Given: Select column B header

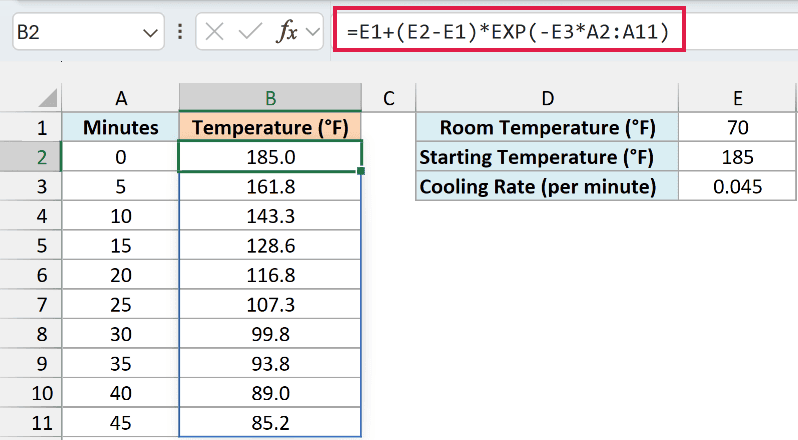Looking at the screenshot, I should tap(270, 98).
